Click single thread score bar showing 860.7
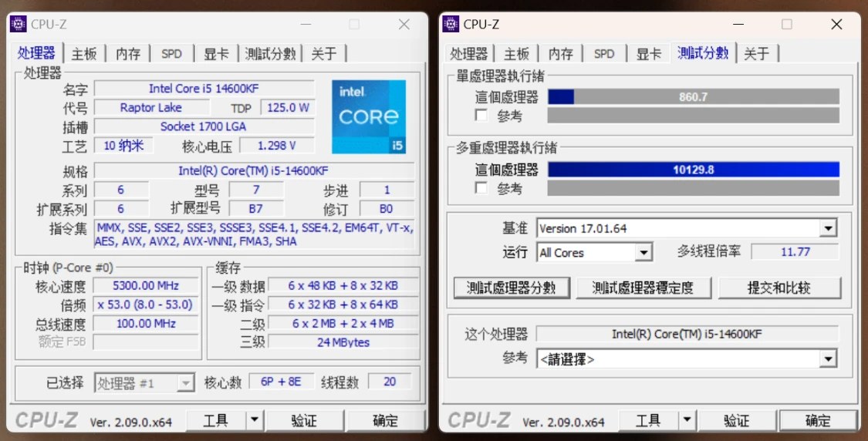This screenshot has height=441, width=868. point(694,97)
